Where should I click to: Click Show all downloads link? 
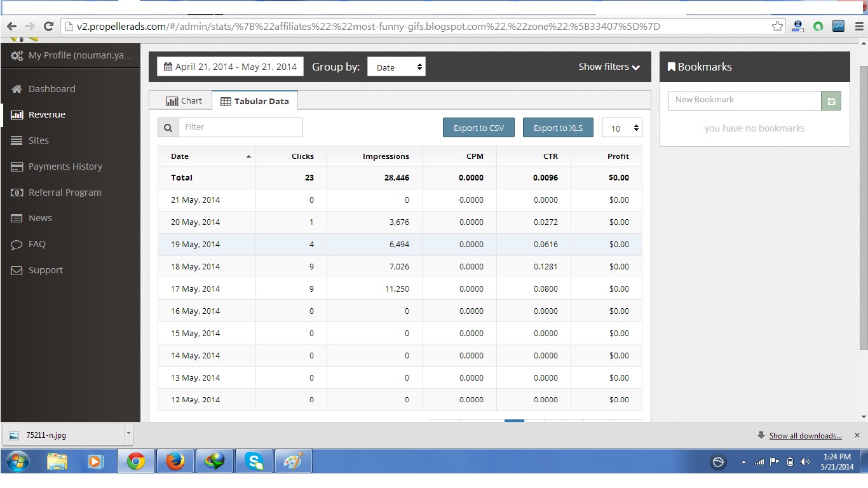805,436
